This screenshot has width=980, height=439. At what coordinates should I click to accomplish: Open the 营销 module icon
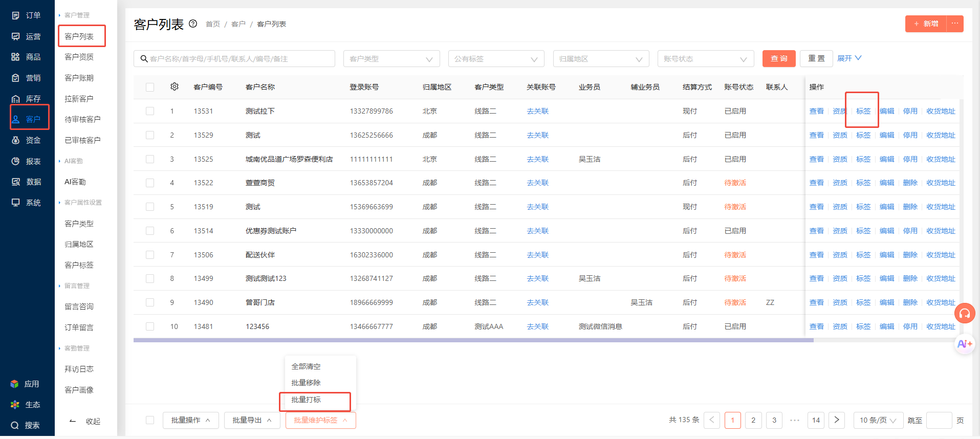point(16,78)
